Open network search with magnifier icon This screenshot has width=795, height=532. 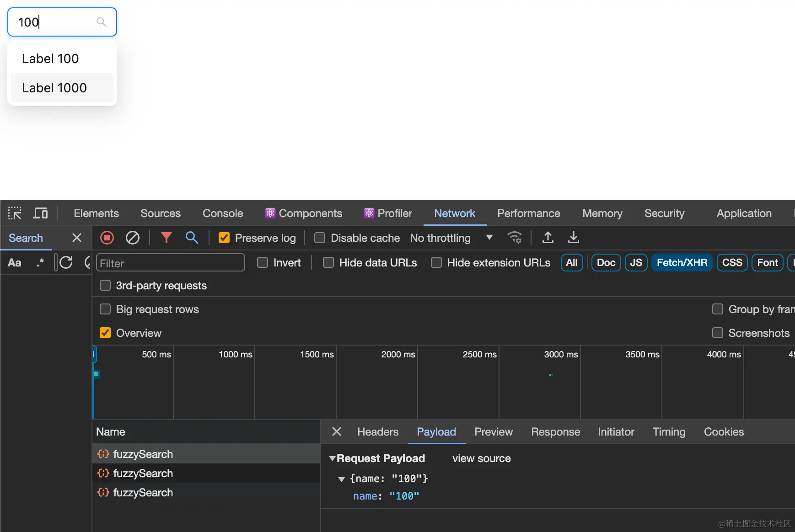(x=192, y=238)
